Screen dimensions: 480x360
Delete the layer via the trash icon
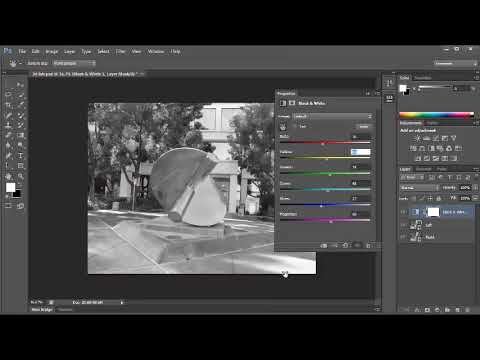467,310
